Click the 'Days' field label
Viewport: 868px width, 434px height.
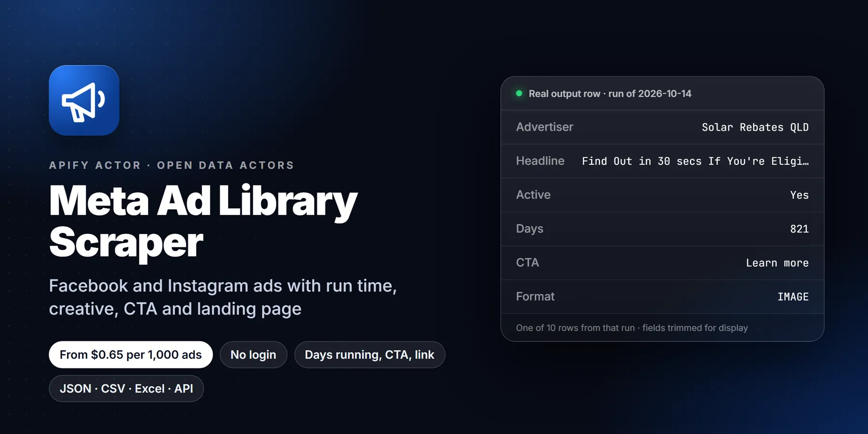coord(529,229)
